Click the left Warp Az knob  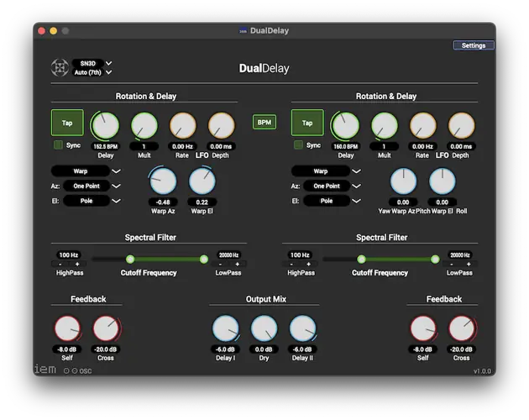coord(163,181)
